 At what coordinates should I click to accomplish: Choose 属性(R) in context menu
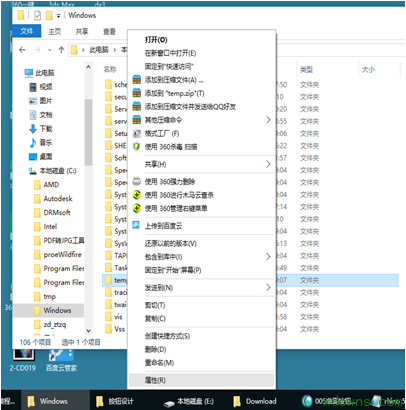point(202,380)
